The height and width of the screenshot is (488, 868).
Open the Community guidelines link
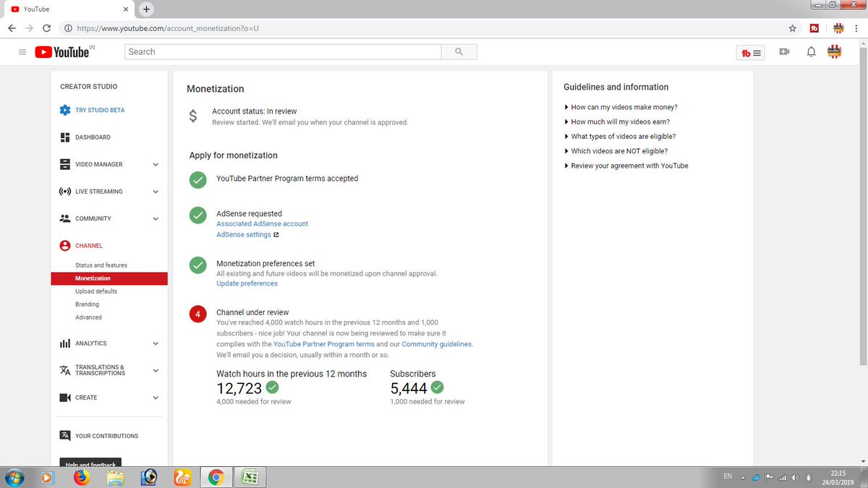tap(436, 344)
